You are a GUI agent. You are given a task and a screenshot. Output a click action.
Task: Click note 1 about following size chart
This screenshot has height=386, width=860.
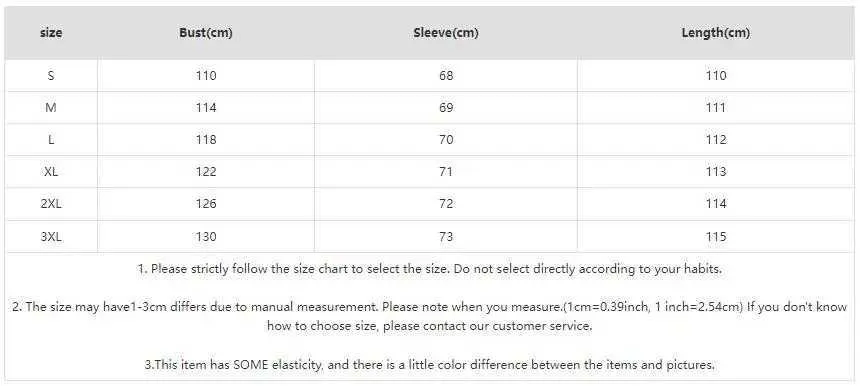429,270
